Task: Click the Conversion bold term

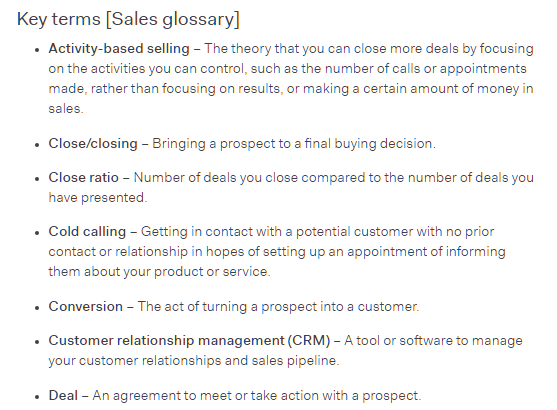Action: (x=86, y=306)
